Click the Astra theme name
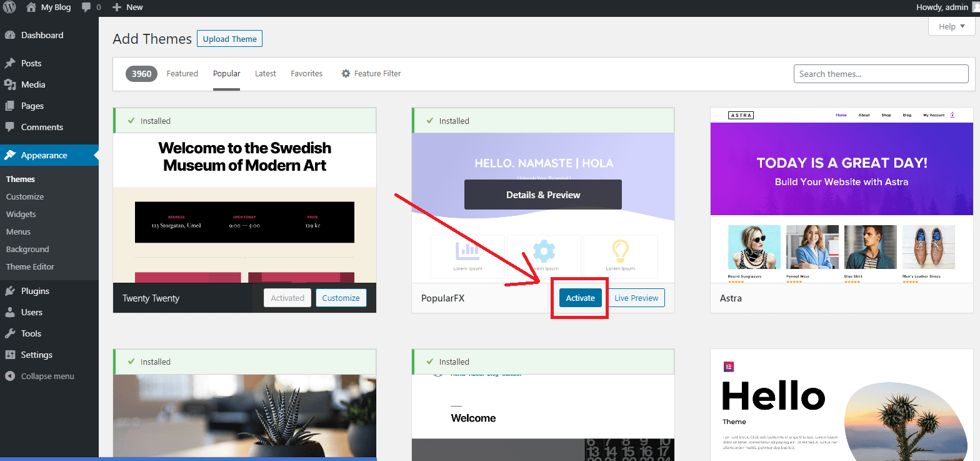This screenshot has width=980, height=461. point(731,298)
